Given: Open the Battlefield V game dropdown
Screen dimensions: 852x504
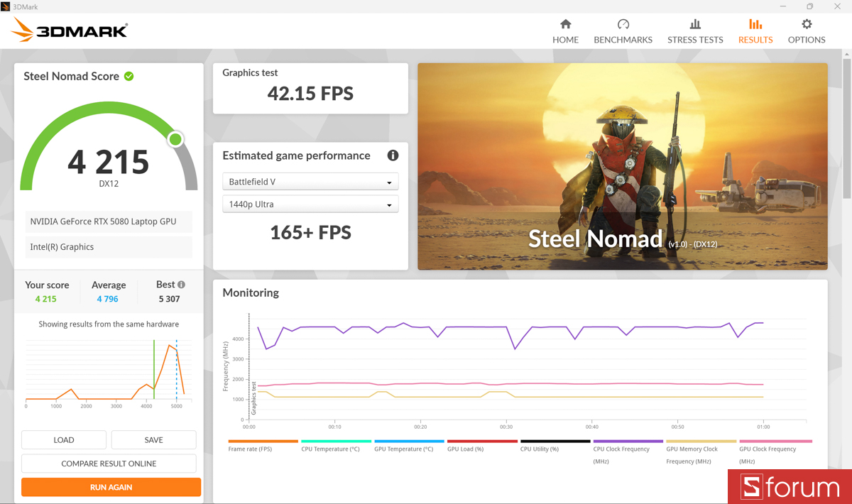Looking at the screenshot, I should (x=310, y=182).
